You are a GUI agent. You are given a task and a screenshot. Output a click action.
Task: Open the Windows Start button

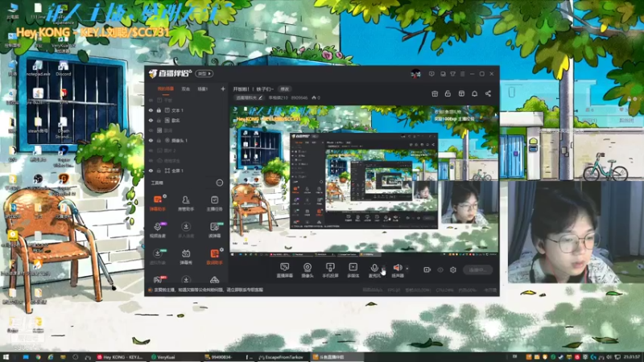tap(6, 357)
